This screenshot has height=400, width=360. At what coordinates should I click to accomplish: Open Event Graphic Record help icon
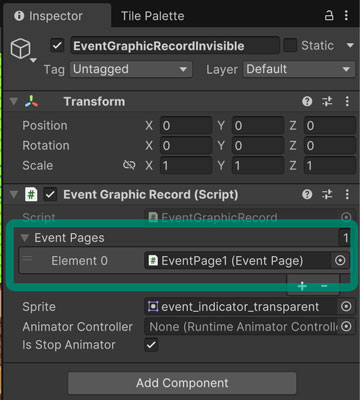click(307, 194)
